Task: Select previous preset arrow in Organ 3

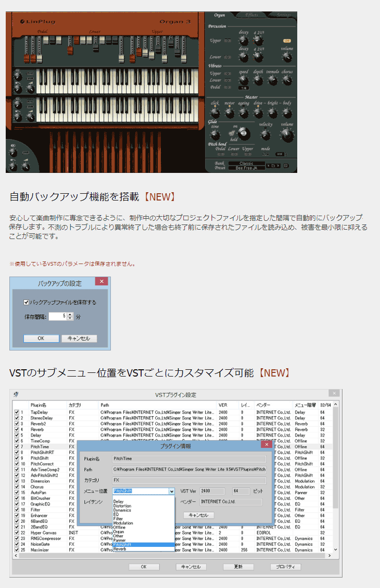Action: coord(268,166)
